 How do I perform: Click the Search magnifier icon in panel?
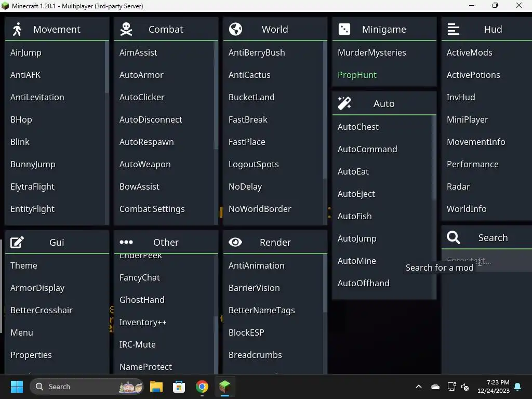click(x=453, y=237)
